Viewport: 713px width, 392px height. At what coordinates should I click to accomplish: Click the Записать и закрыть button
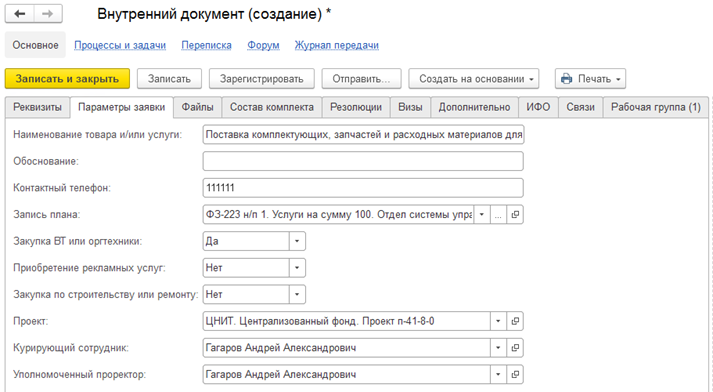click(x=67, y=79)
